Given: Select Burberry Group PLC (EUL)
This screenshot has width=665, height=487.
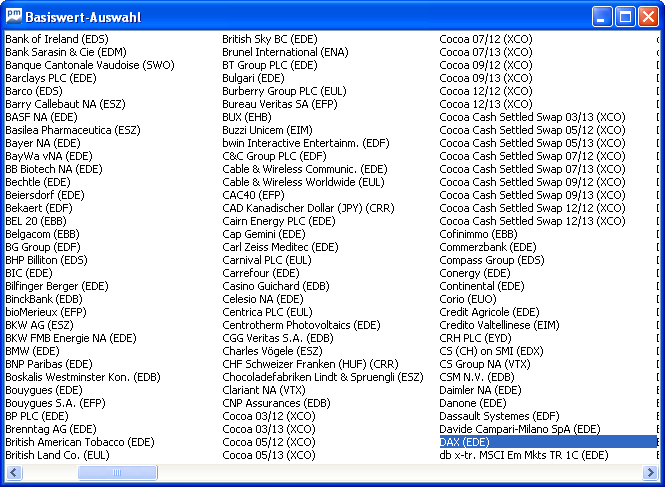Looking at the screenshot, I should pos(284,91).
